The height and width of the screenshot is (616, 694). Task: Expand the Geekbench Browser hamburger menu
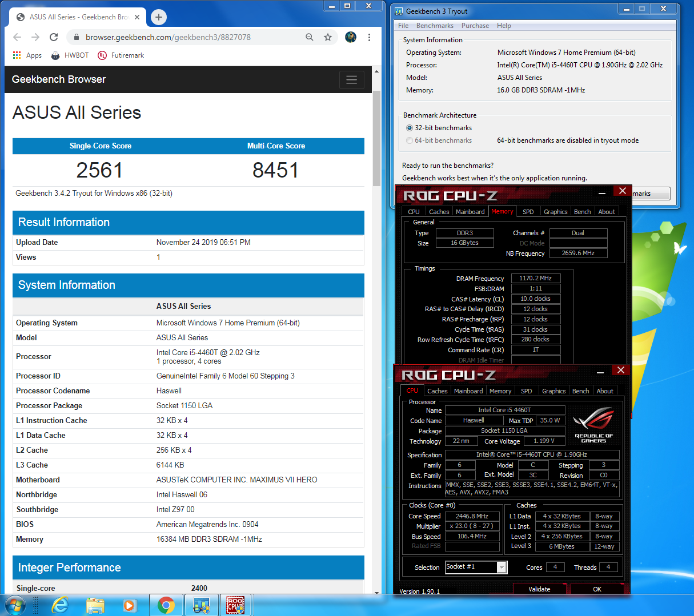click(352, 80)
